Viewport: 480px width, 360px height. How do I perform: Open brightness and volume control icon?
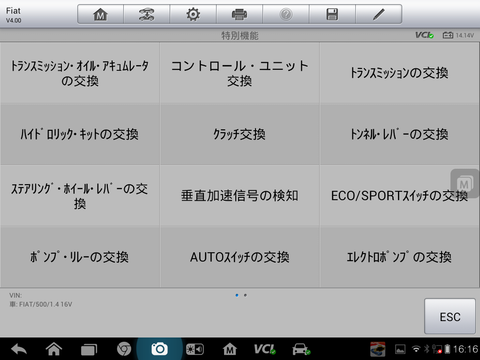[195, 349]
